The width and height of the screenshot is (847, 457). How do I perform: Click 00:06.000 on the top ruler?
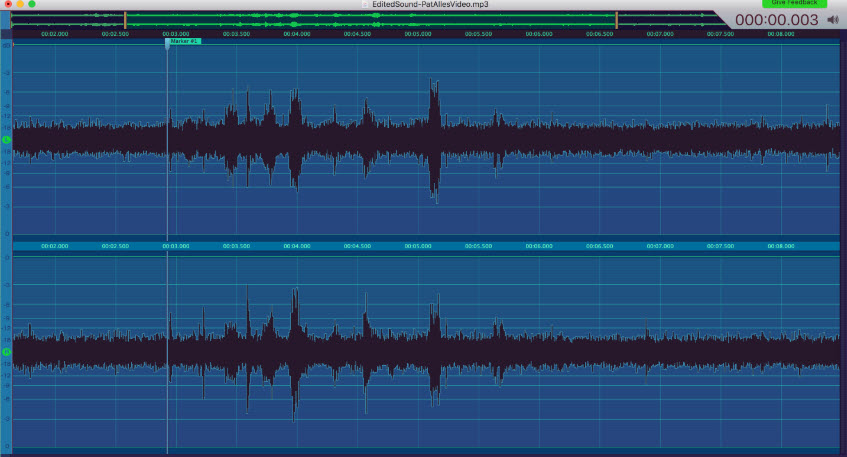point(539,34)
